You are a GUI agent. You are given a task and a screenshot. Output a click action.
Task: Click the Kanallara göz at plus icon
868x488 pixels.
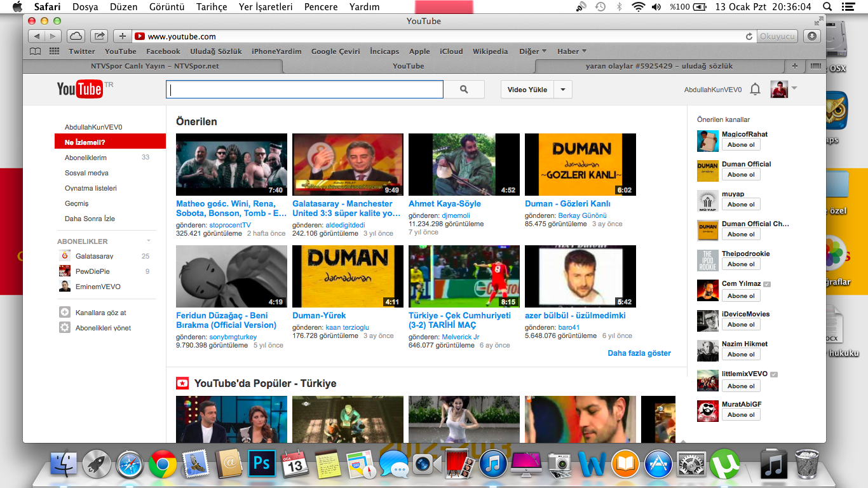click(x=65, y=313)
